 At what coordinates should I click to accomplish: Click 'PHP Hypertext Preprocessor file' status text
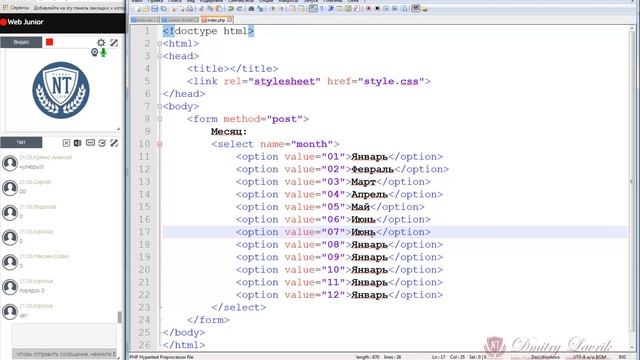[162, 357]
